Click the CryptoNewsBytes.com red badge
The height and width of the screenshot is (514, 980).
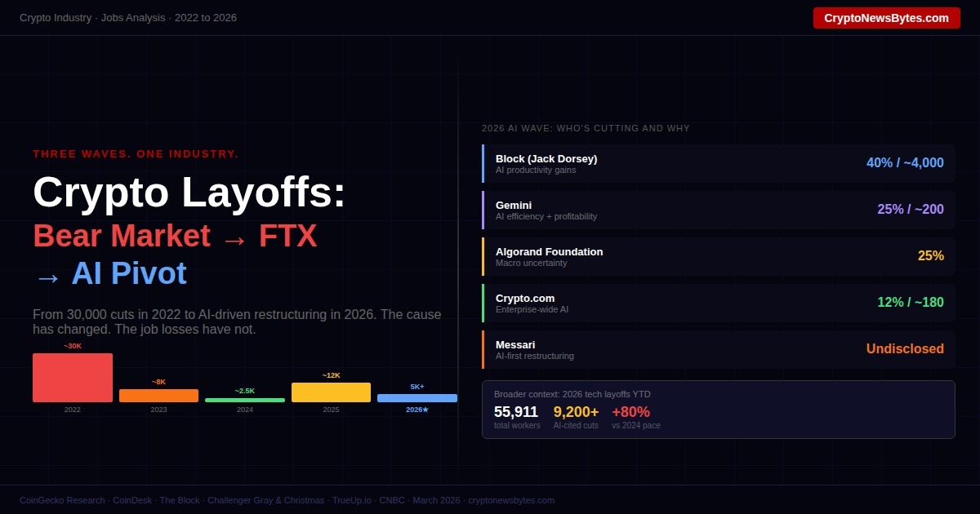(887, 17)
